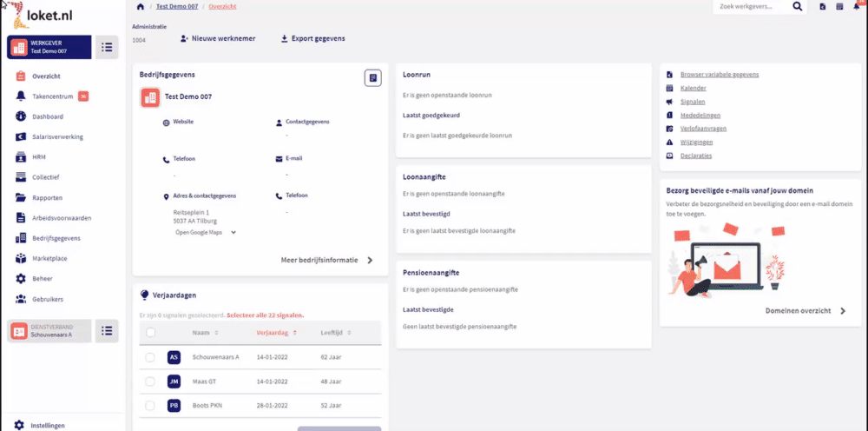Open Salarisverwerking in the sidebar
This screenshot has height=431, width=868.
57,137
